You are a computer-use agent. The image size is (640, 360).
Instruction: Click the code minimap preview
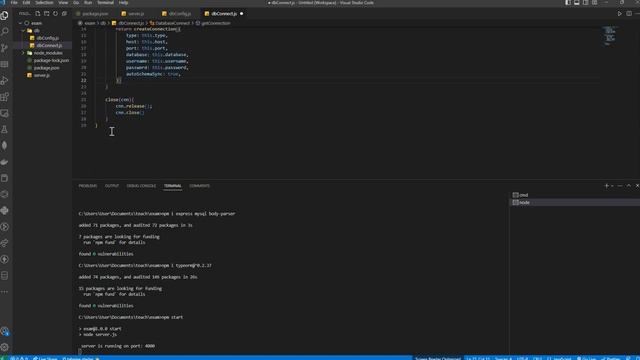(x=609, y=35)
